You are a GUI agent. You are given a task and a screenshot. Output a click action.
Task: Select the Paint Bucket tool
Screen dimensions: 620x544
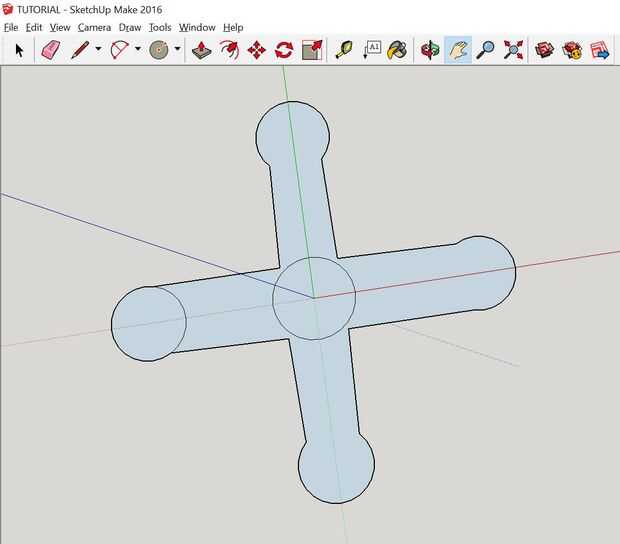tap(397, 50)
